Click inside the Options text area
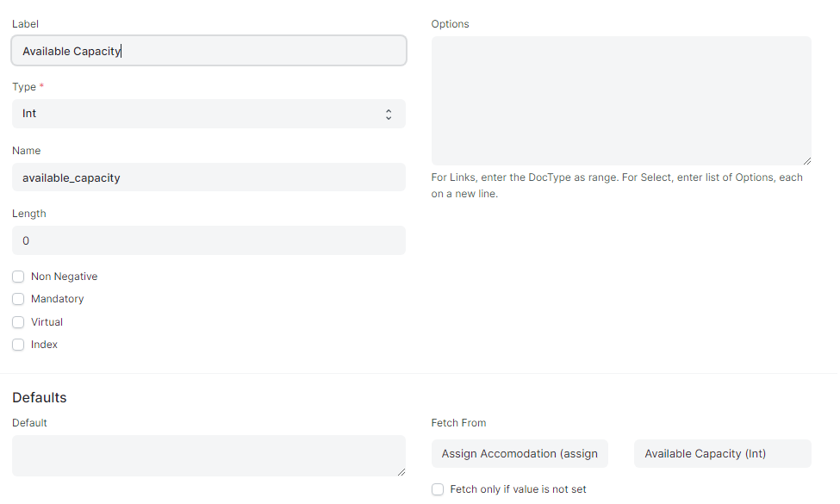The image size is (840, 504). 621,101
